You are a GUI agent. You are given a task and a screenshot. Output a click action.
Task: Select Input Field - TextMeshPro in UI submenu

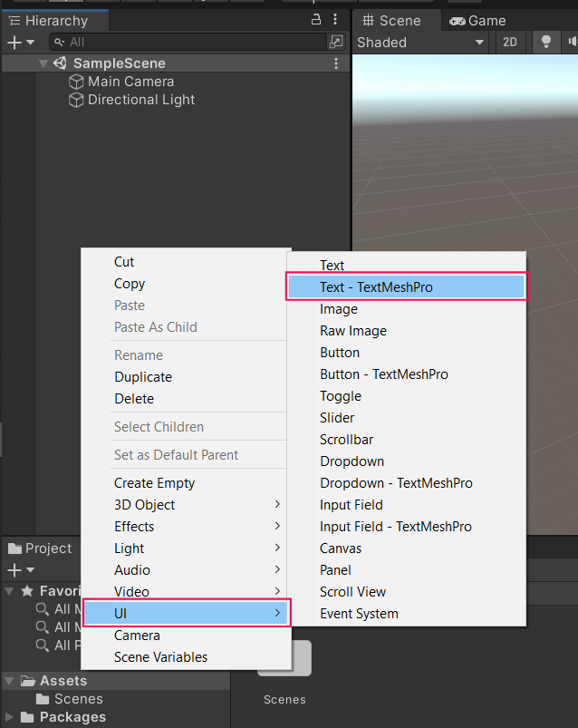pos(407,527)
